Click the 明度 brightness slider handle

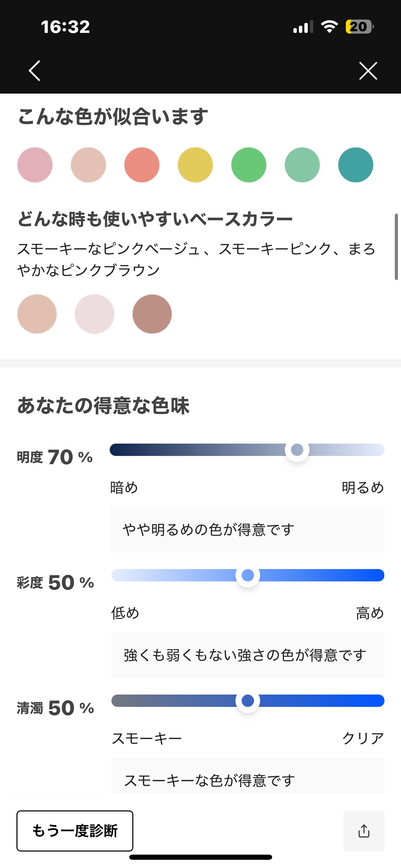[297, 450]
